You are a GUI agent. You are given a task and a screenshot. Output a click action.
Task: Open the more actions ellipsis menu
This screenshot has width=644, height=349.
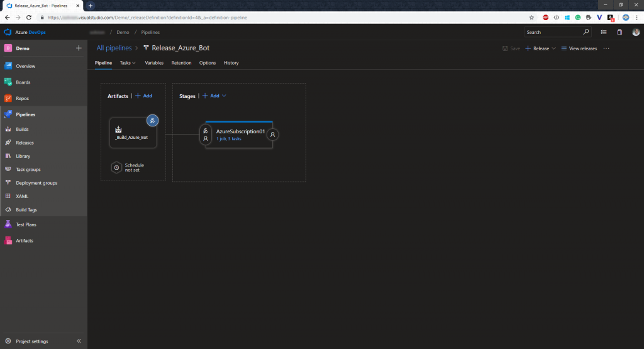[606, 48]
